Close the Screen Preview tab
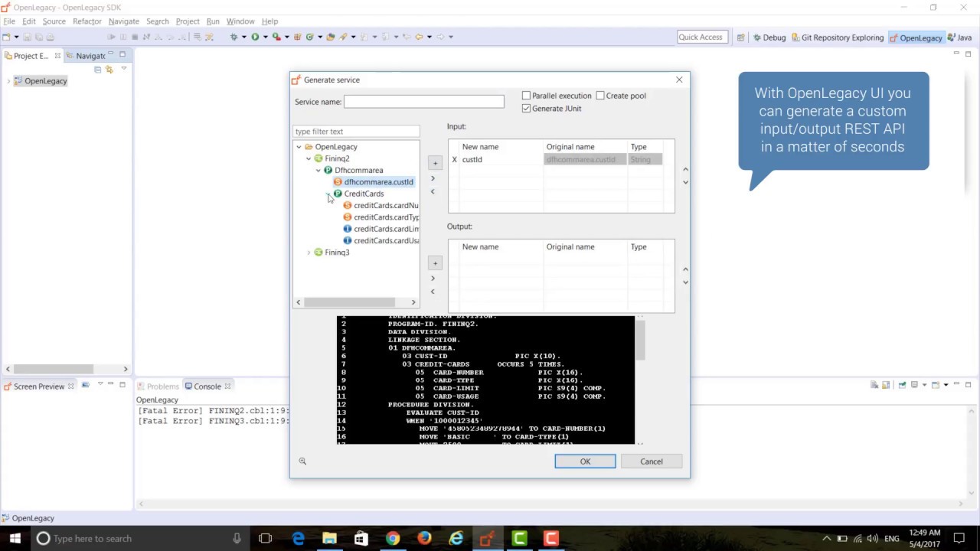This screenshot has height=551, width=980. pos(73,386)
